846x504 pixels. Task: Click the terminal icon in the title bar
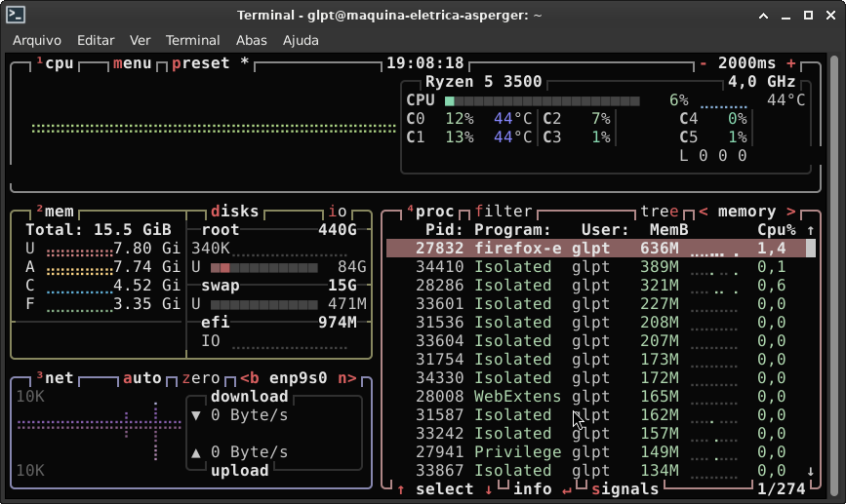[x=16, y=15]
